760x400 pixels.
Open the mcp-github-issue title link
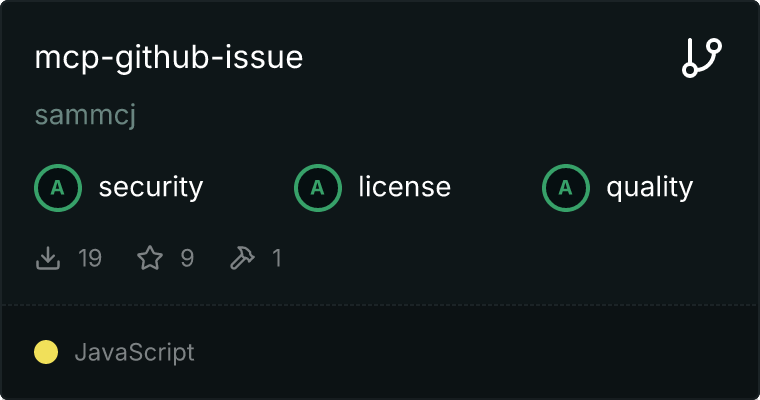[x=169, y=58]
